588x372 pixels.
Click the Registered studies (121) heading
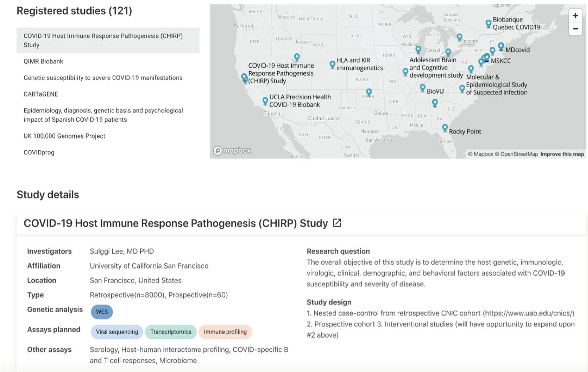point(74,11)
